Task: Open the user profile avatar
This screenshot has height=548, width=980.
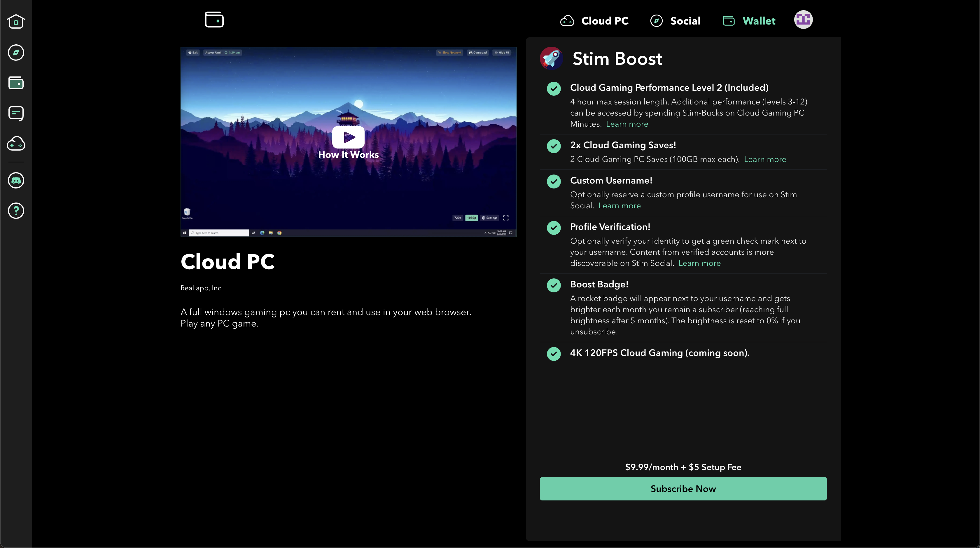Action: [x=803, y=20]
